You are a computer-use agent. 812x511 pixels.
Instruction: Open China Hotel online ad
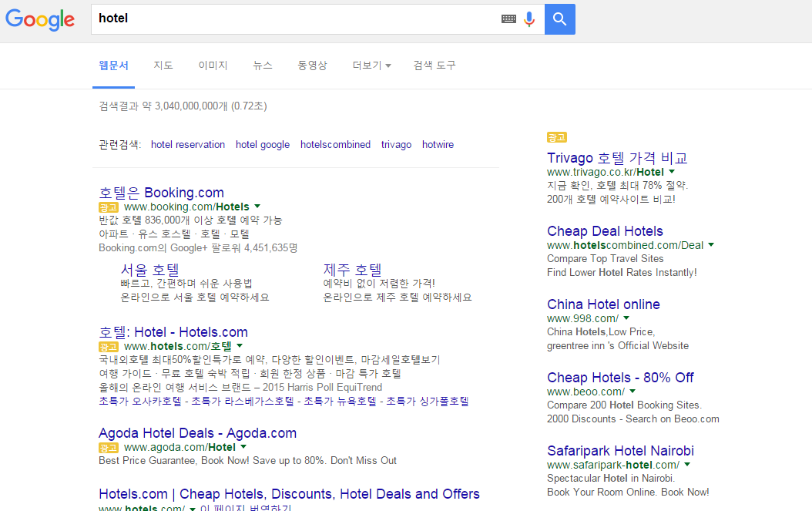tap(603, 304)
